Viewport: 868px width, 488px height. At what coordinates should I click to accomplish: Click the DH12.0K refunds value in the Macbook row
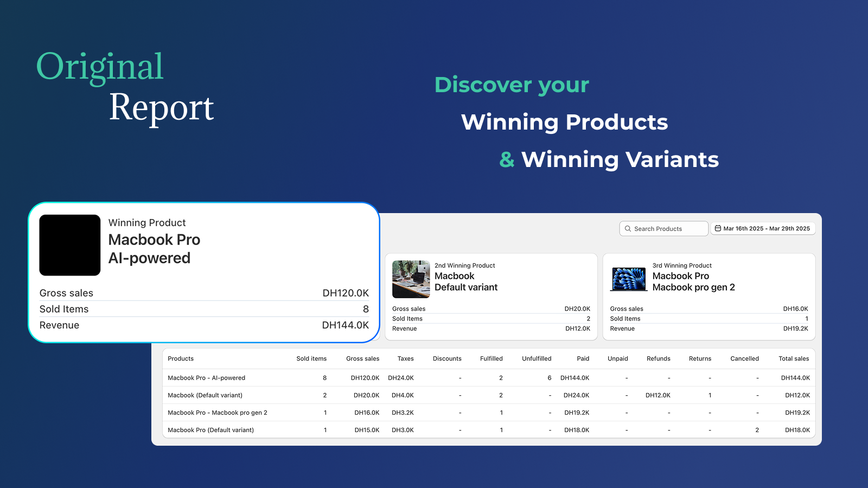coord(658,395)
